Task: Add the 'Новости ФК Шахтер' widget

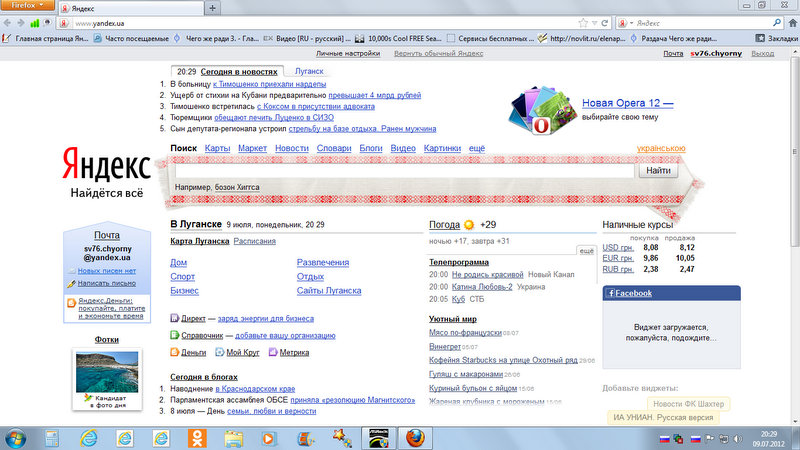Action: click(x=688, y=404)
